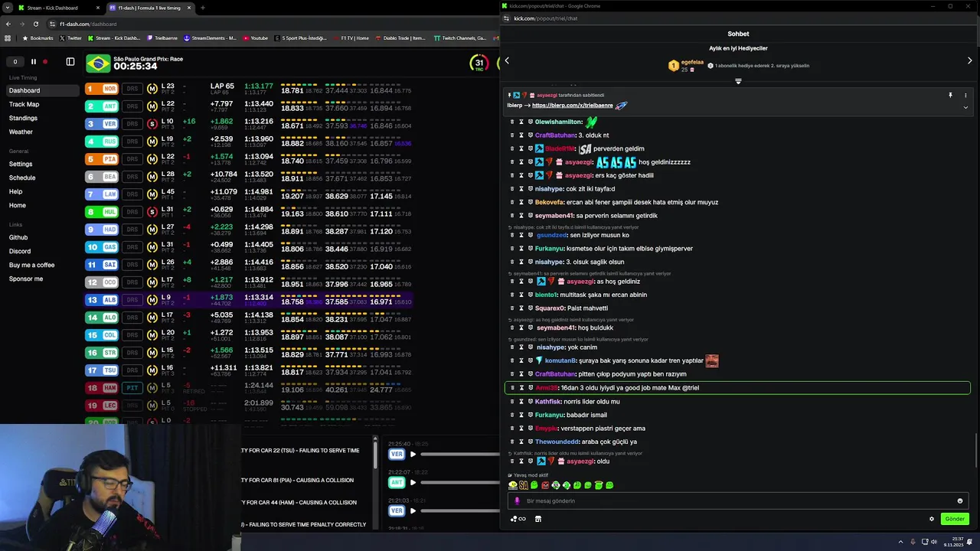The image size is (980, 551).
Task: Close the f1-dash browser tab
Action: 189,8
